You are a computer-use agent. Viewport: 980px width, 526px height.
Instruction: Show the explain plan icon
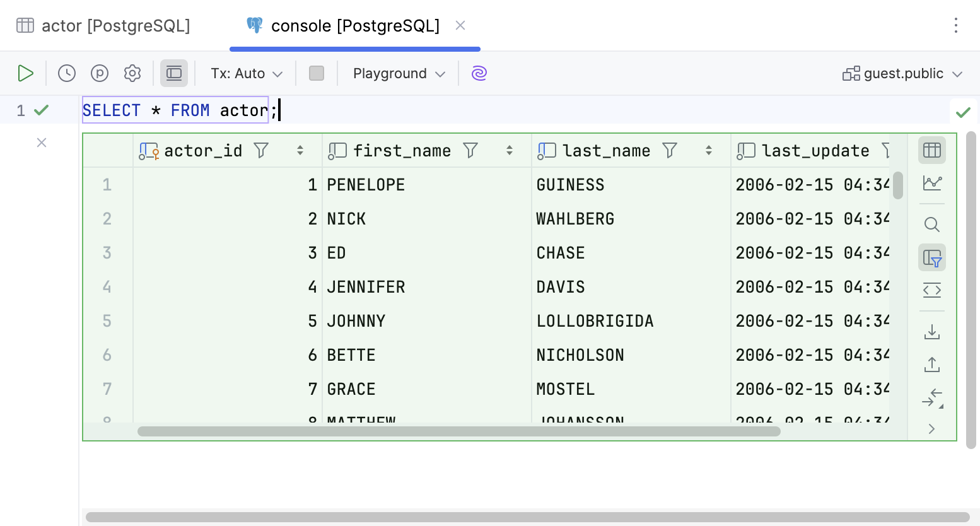pos(99,73)
